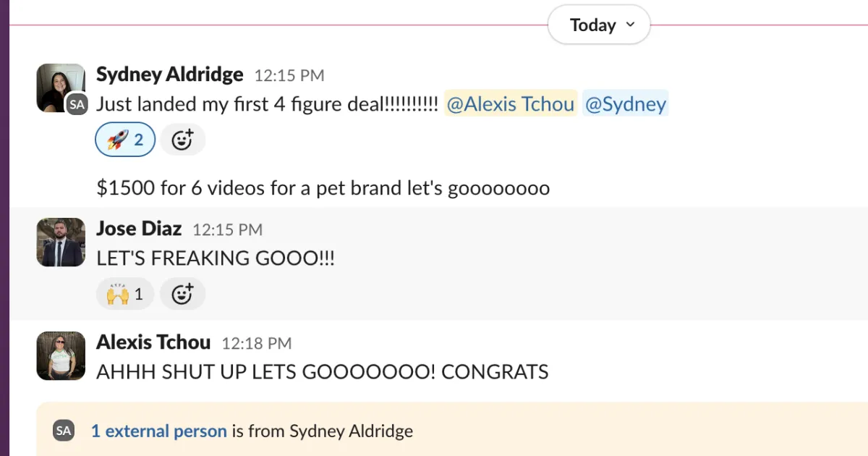Click the SA badge in the external notice

(64, 431)
